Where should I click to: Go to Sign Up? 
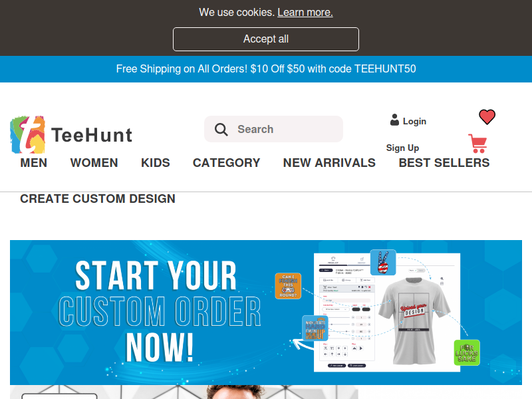[x=402, y=148]
